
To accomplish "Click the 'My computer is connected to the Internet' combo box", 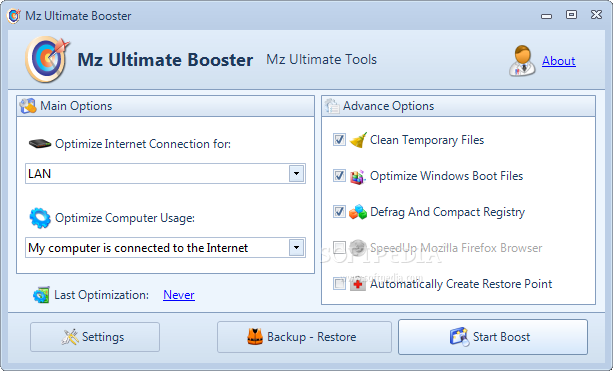I will (x=165, y=247).
